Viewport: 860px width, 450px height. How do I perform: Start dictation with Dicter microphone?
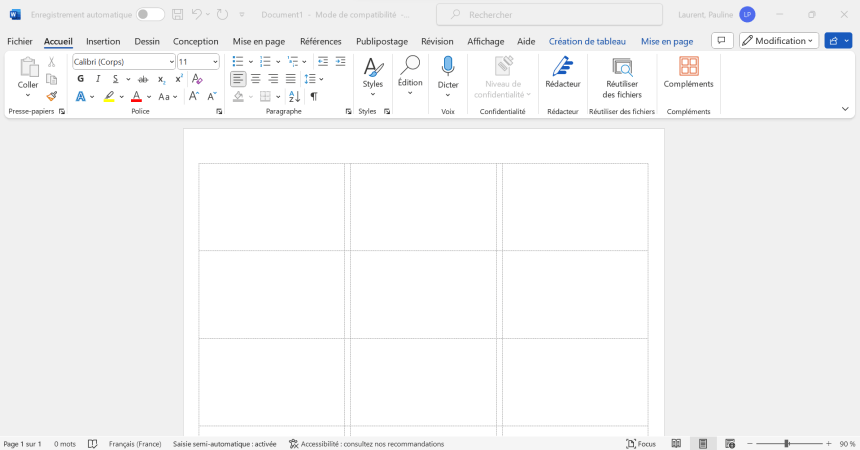point(448,77)
